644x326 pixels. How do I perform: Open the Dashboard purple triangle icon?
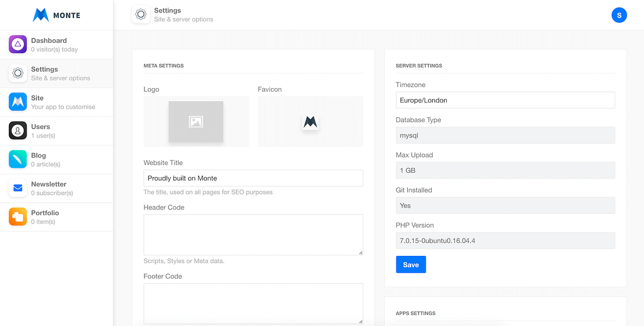(18, 45)
